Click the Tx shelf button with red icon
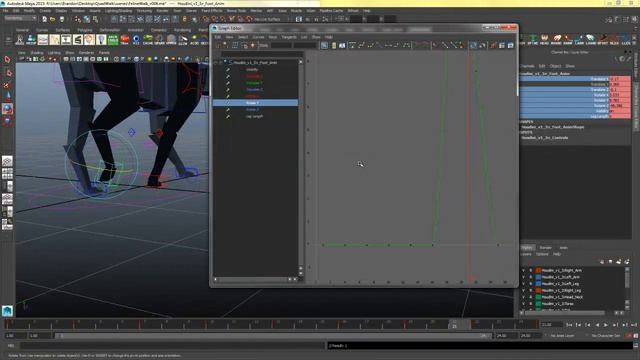The width and height of the screenshot is (640, 360). click(x=124, y=39)
